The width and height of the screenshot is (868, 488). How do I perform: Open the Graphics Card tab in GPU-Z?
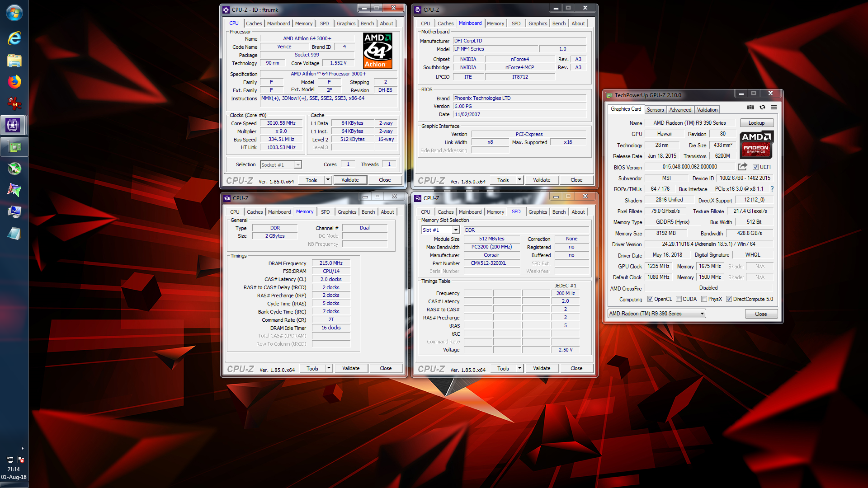tap(626, 109)
